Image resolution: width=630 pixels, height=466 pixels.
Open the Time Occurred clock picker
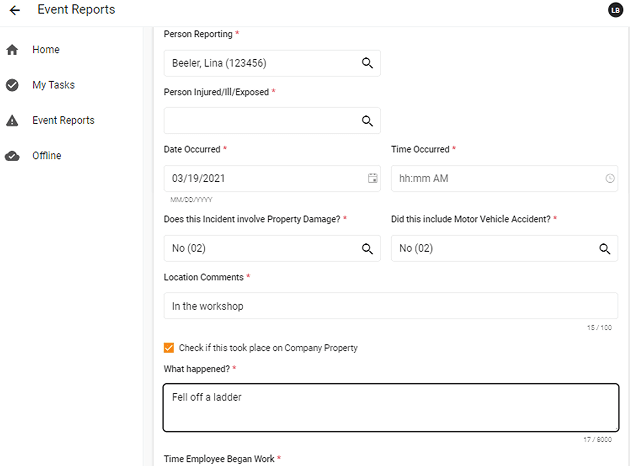(610, 179)
